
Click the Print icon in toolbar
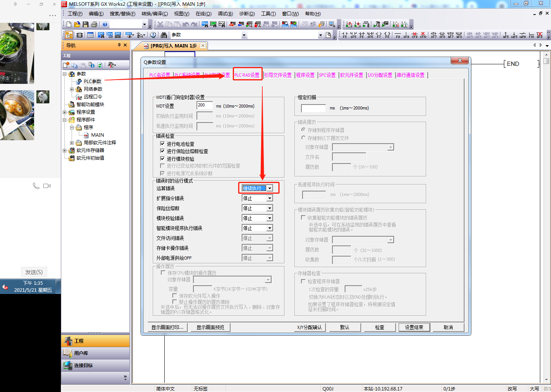94,24
